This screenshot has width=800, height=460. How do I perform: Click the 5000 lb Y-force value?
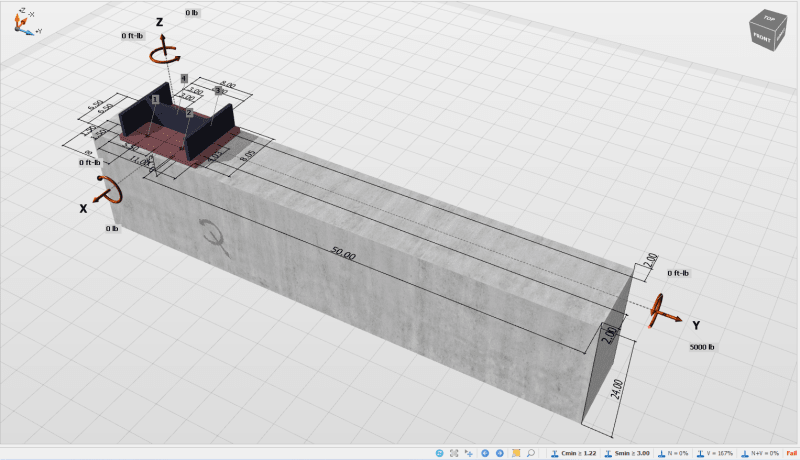702,347
